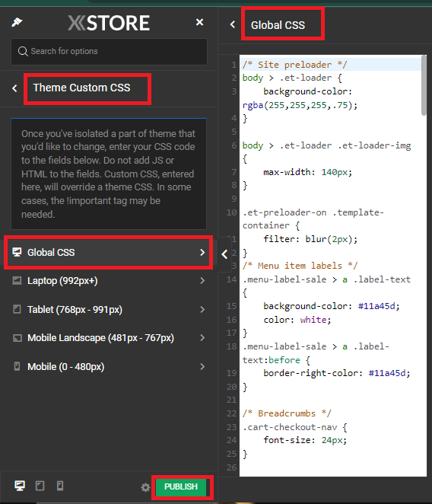Click the XStore logo
The image size is (432, 504).
(x=109, y=23)
